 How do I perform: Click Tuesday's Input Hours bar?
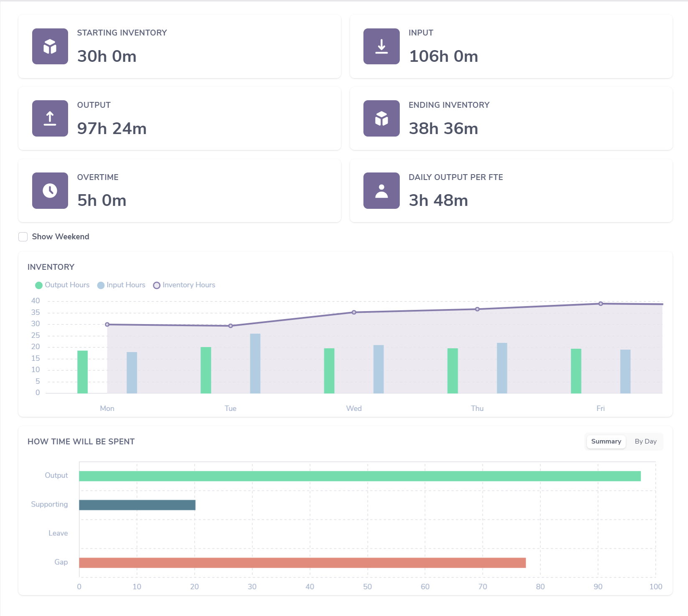point(255,363)
